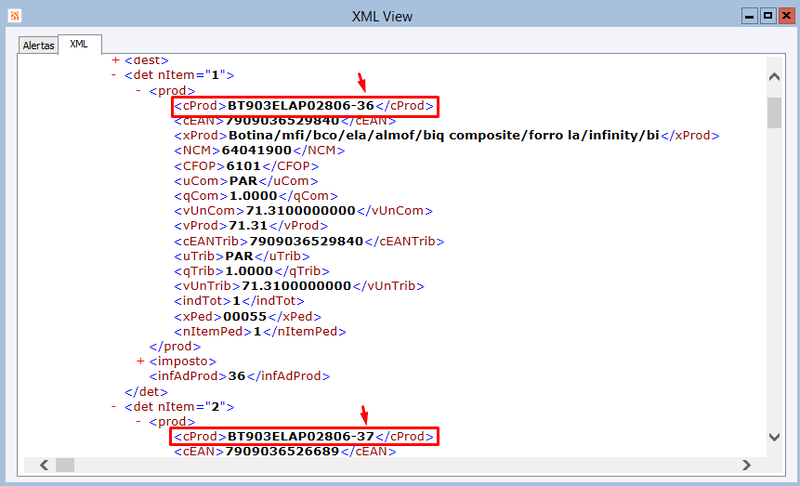Click vProd value 71.31
This screenshot has width=800, height=486.
coord(248,225)
